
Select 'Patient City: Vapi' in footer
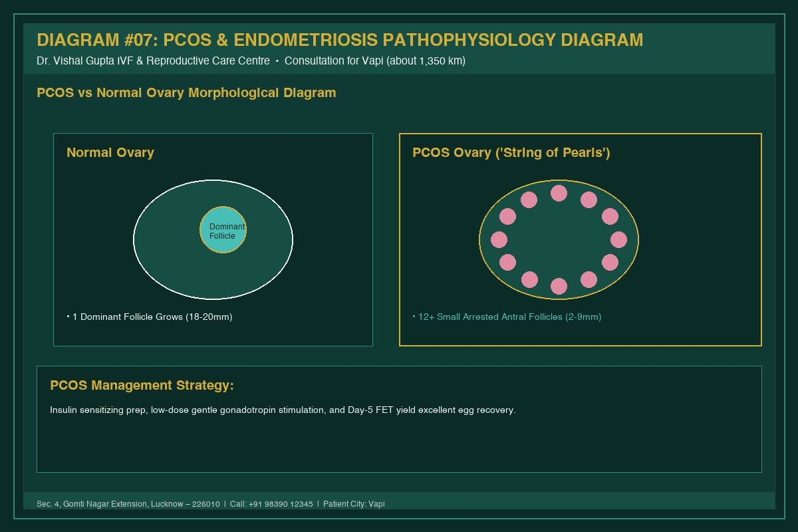(x=354, y=504)
